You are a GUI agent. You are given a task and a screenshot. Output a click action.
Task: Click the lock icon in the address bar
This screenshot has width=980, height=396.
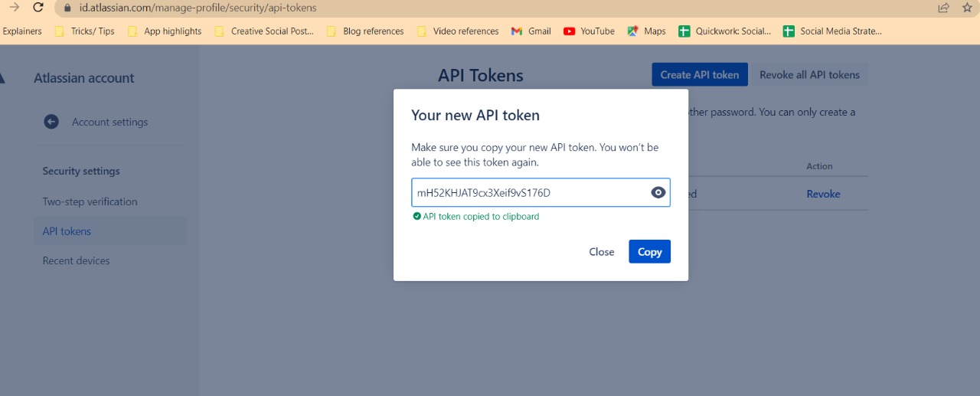click(x=67, y=8)
